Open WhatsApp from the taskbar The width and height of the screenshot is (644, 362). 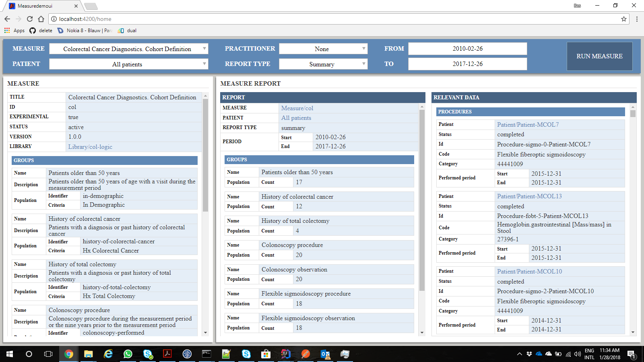tap(128, 354)
